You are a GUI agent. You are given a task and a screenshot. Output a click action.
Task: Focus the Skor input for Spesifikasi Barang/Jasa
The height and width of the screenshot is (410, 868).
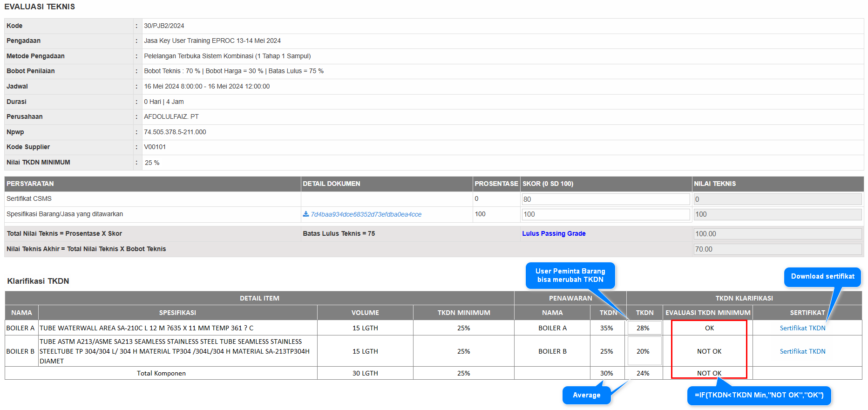pyautogui.click(x=605, y=214)
